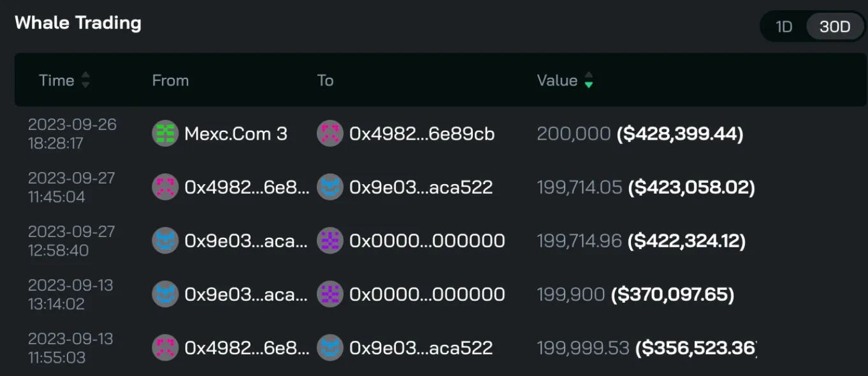Click the $428,399.44 transaction value
This screenshot has height=376, width=868.
(680, 134)
